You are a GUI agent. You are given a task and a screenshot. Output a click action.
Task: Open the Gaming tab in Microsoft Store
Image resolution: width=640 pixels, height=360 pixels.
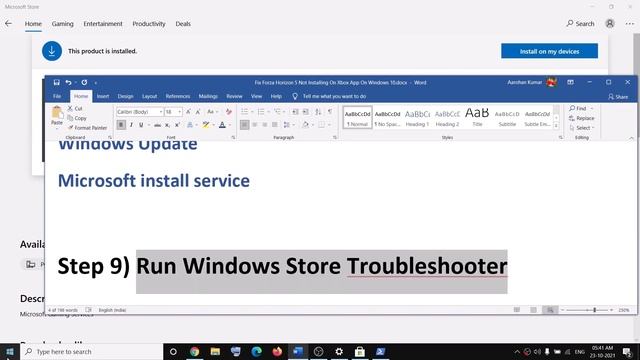click(62, 24)
